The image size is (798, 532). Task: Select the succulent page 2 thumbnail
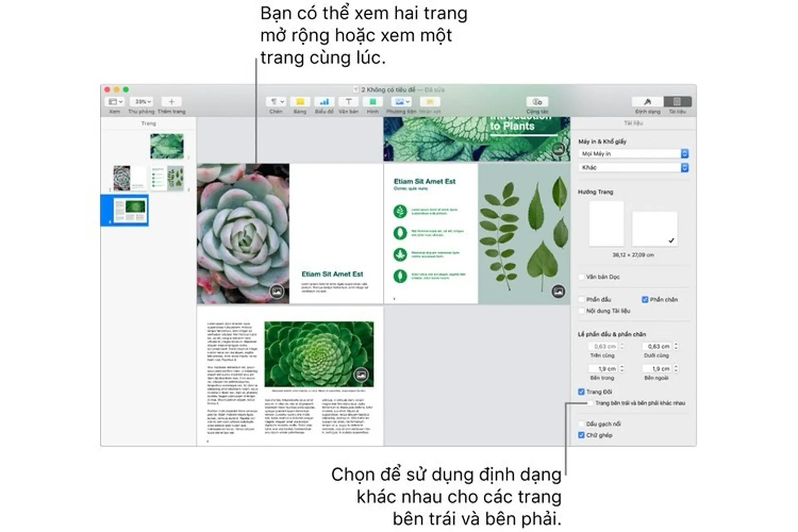tap(130, 178)
